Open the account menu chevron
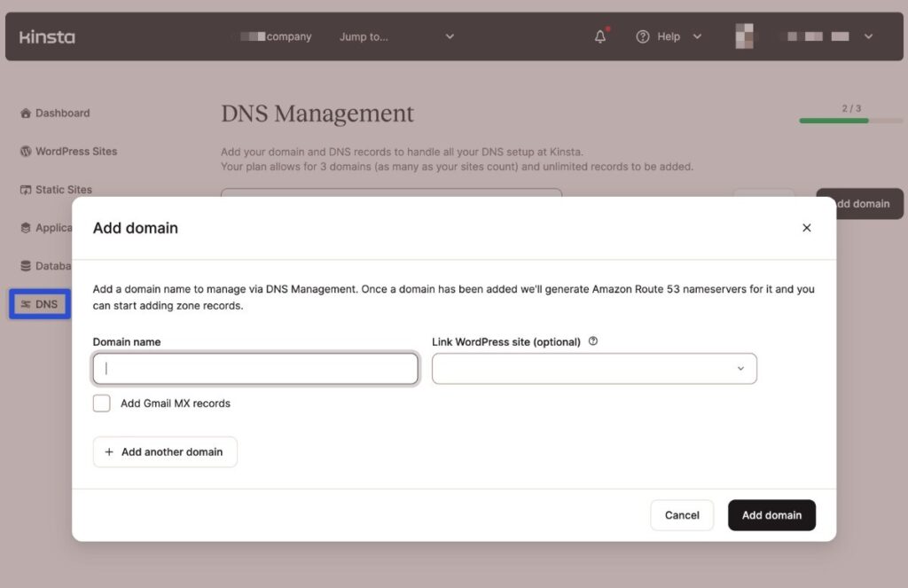Screen dimensions: 908x588 coord(867,36)
